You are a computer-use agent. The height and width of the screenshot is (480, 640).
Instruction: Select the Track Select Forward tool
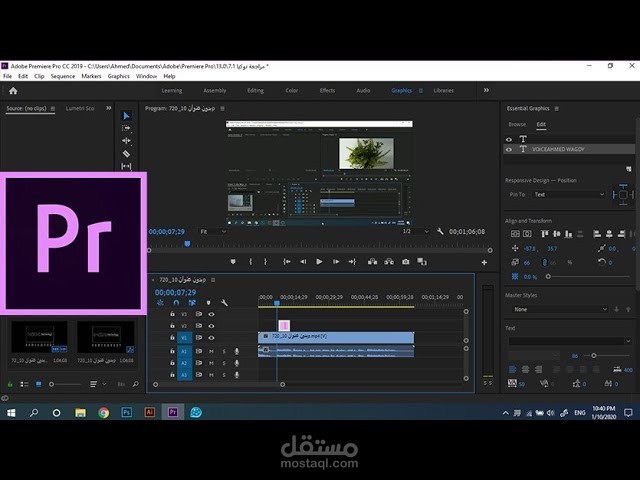tap(127, 128)
